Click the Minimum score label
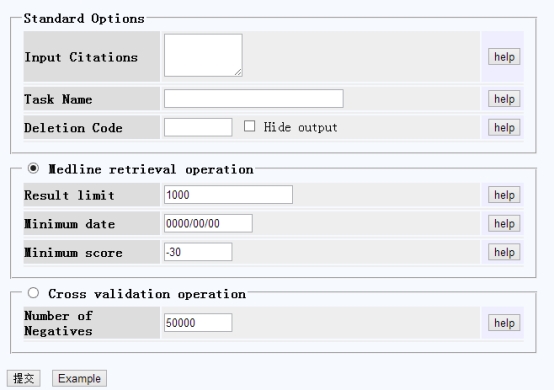This screenshot has width=554, height=390. click(73, 253)
